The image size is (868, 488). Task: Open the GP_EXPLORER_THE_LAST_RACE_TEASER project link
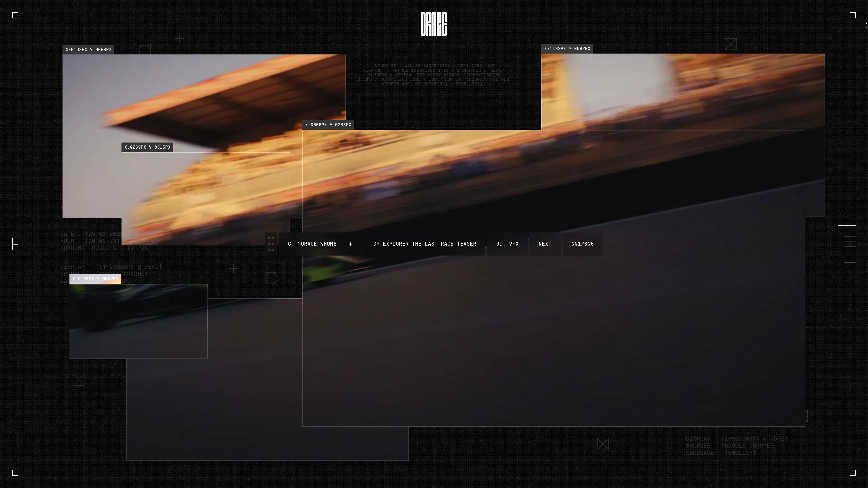pyautogui.click(x=425, y=244)
